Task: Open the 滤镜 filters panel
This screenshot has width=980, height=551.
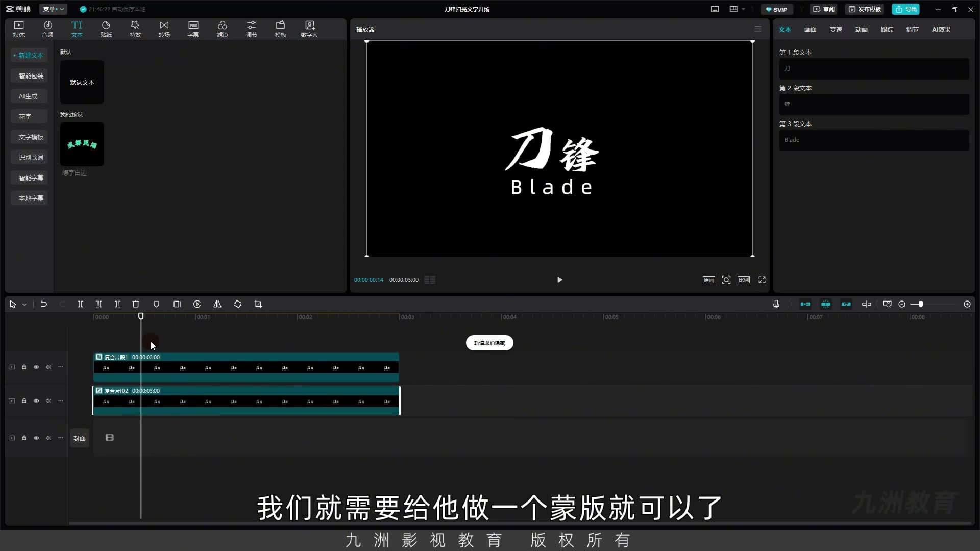Action: click(x=223, y=29)
